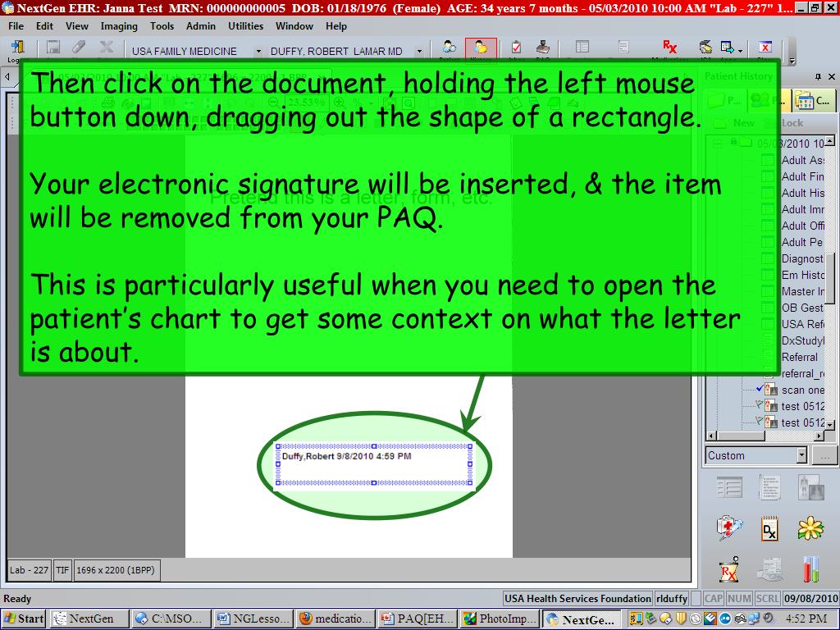Open the test tubes lab icon
Screen dimensions: 840x630
pos(810,569)
